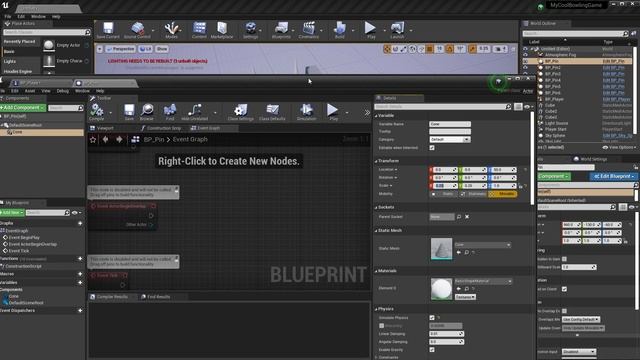Image resolution: width=640 pixels, height=360 pixels.
Task: Open View Options in the World Outliner
Action: click(x=619, y=147)
